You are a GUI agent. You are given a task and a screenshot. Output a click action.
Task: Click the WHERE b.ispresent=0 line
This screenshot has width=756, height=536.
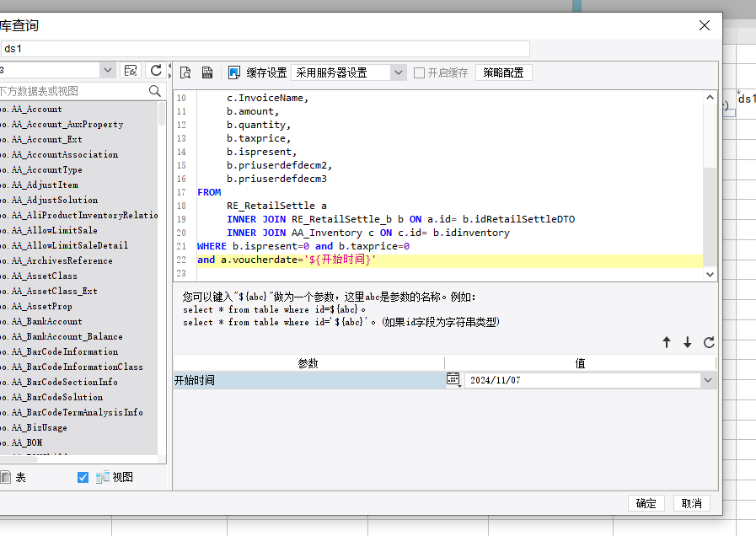303,246
